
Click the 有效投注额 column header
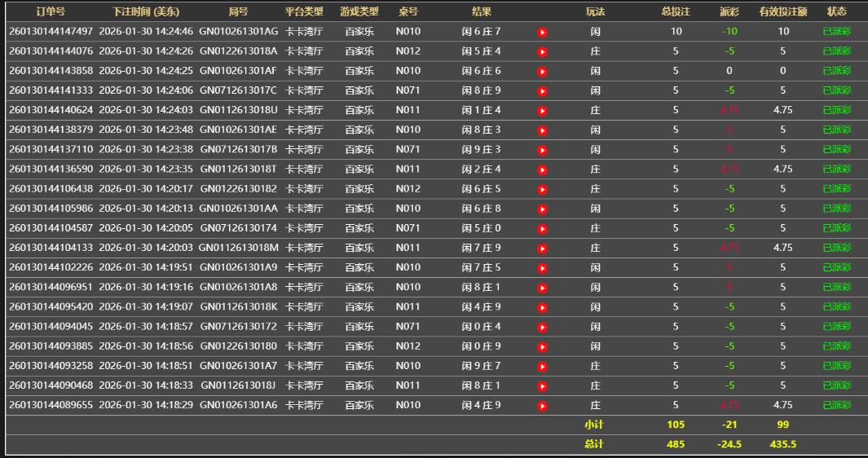point(782,11)
